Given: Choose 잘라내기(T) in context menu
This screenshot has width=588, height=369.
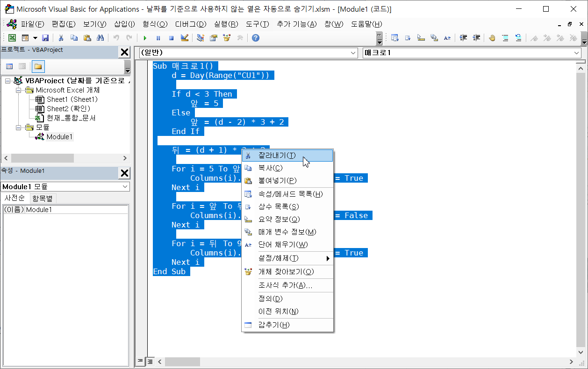Looking at the screenshot, I should click(x=287, y=156).
